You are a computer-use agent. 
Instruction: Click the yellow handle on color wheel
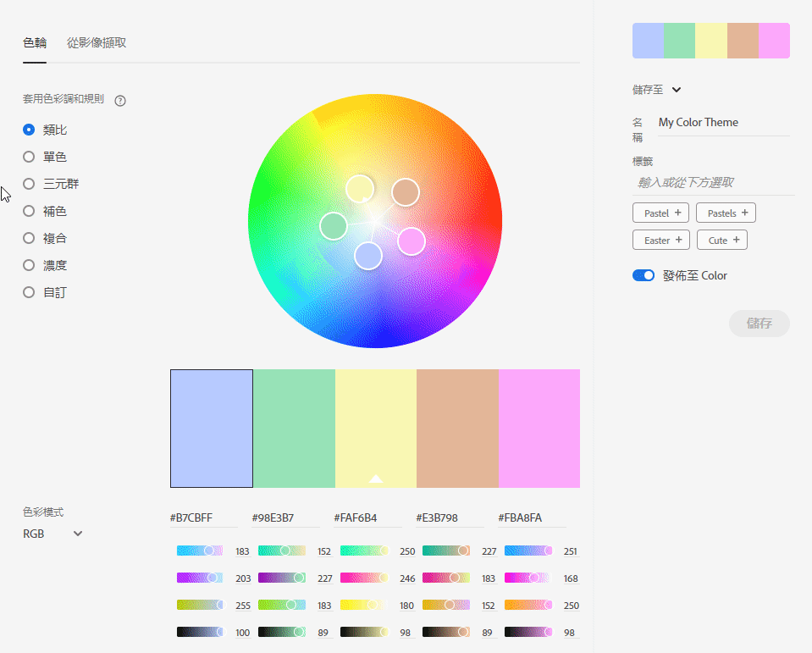pos(360,188)
